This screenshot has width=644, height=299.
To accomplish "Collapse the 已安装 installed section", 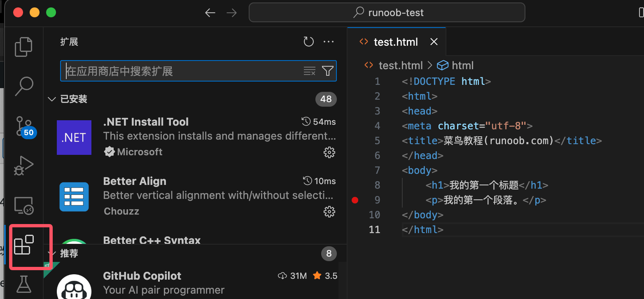I will click(52, 99).
